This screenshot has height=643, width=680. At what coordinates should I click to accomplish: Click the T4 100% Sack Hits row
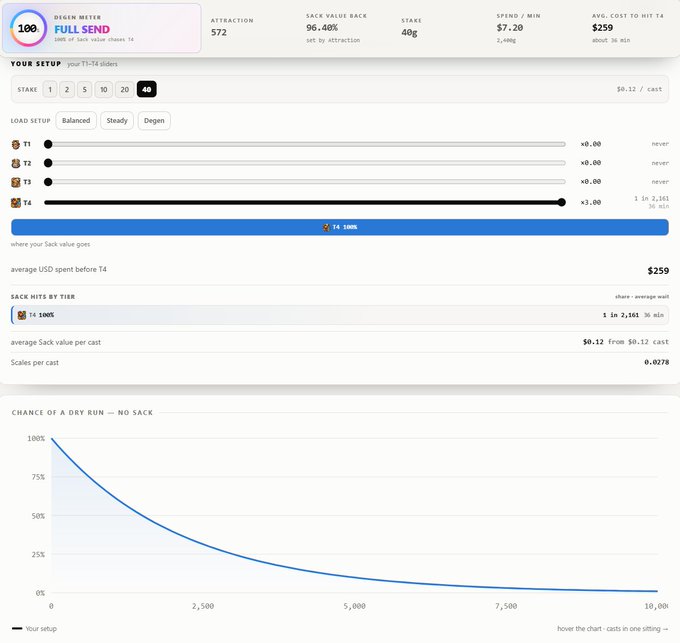click(x=340, y=315)
